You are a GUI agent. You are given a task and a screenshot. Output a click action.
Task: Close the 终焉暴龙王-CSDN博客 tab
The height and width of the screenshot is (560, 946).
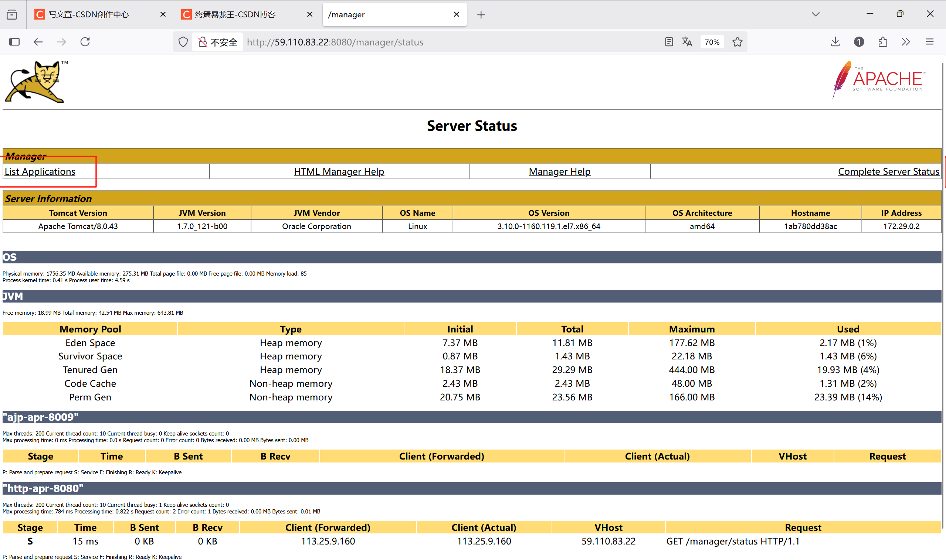(x=310, y=14)
